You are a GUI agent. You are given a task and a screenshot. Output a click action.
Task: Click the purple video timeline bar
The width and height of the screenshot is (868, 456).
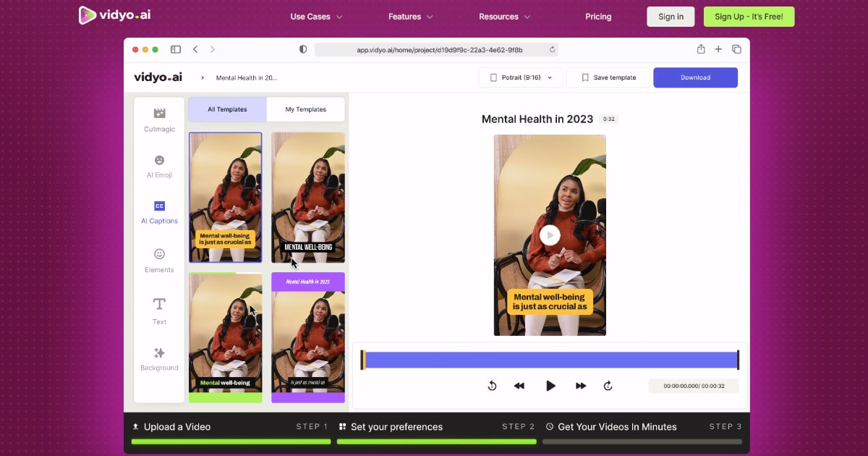(550, 360)
